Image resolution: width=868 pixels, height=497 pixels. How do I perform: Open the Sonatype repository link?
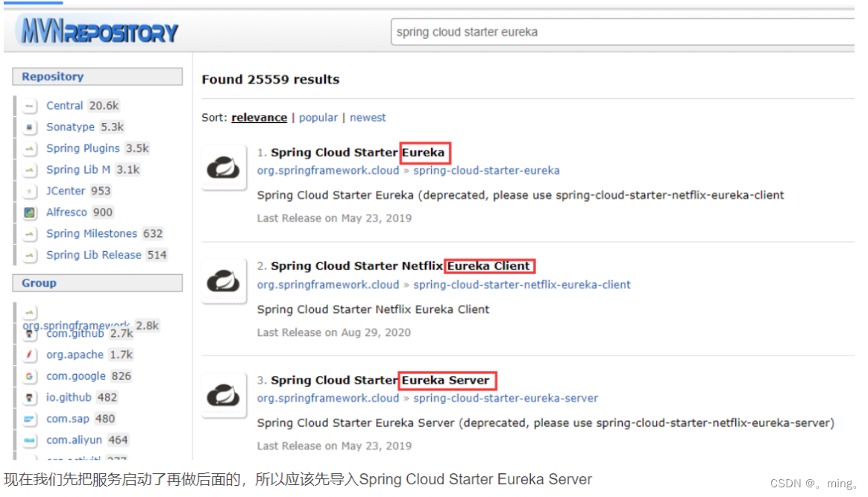[x=70, y=127]
